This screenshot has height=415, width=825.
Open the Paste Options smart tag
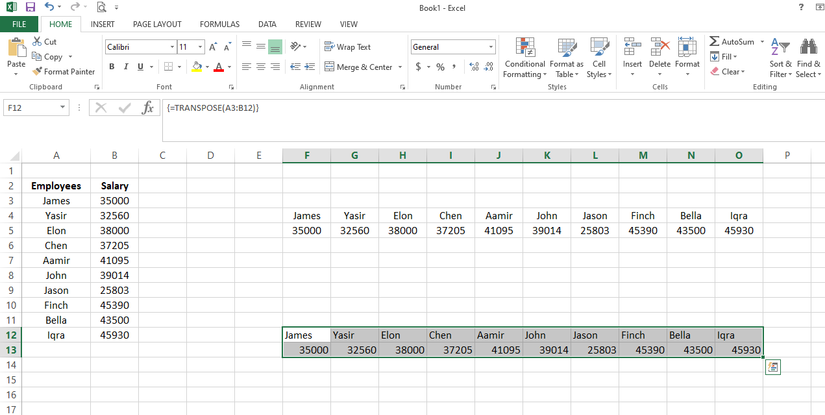772,367
